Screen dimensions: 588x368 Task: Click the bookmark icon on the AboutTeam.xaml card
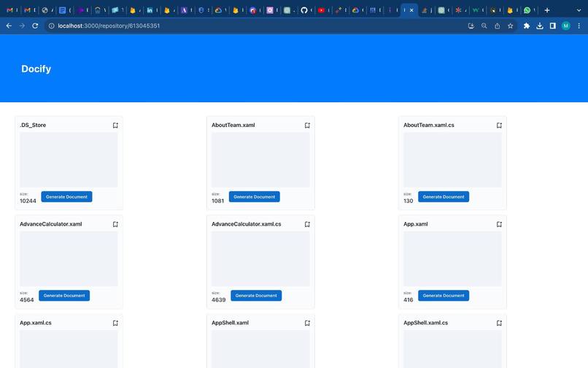pos(308,126)
